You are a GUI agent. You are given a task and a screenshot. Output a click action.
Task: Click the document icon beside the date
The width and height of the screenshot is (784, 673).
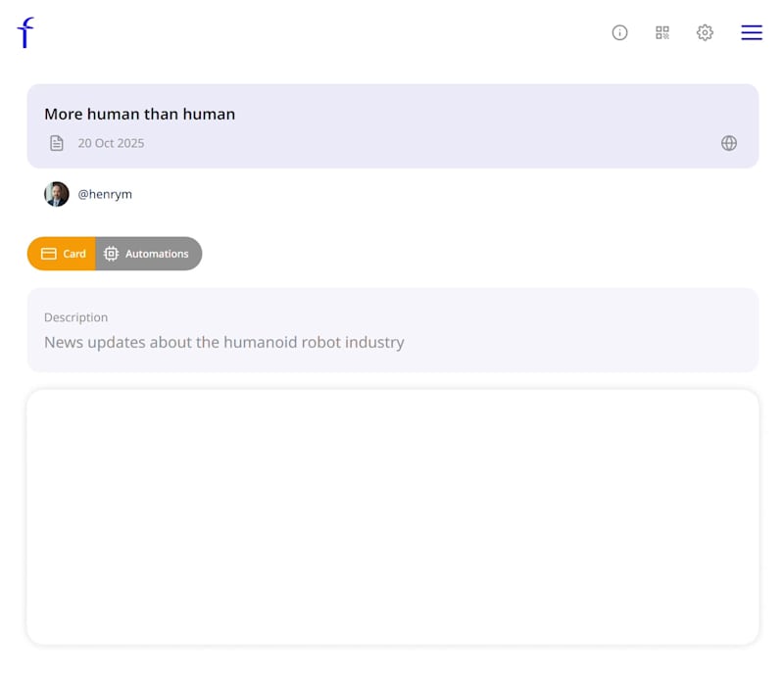coord(57,143)
